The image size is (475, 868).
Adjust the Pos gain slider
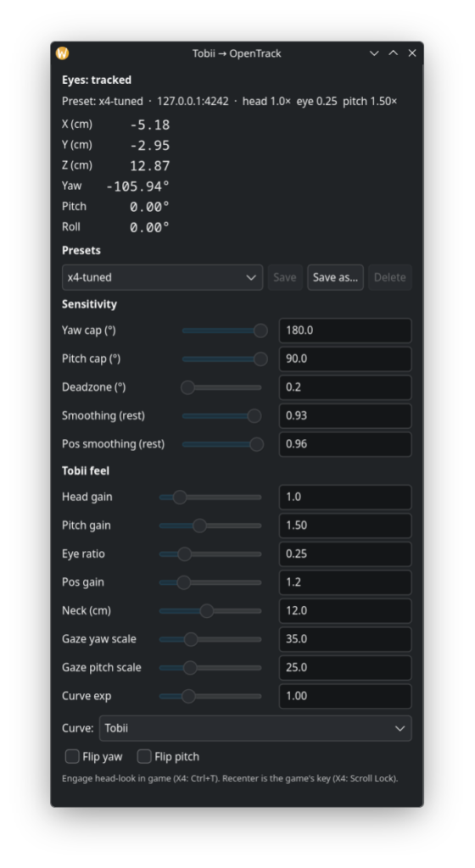click(x=210, y=582)
